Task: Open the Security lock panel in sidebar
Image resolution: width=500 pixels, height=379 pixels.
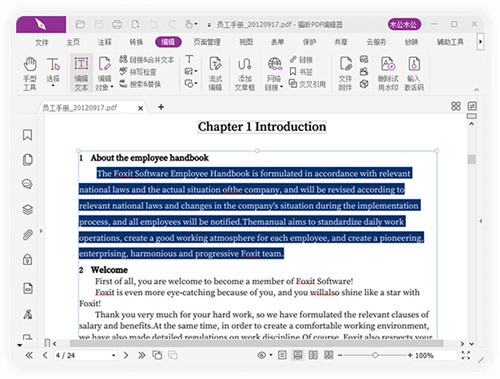Action: pyautogui.click(x=28, y=259)
